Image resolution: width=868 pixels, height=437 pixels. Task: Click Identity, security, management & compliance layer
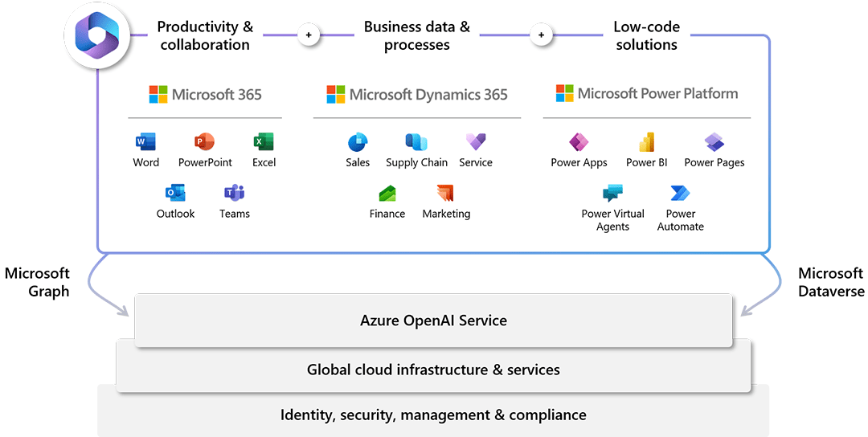(433, 415)
